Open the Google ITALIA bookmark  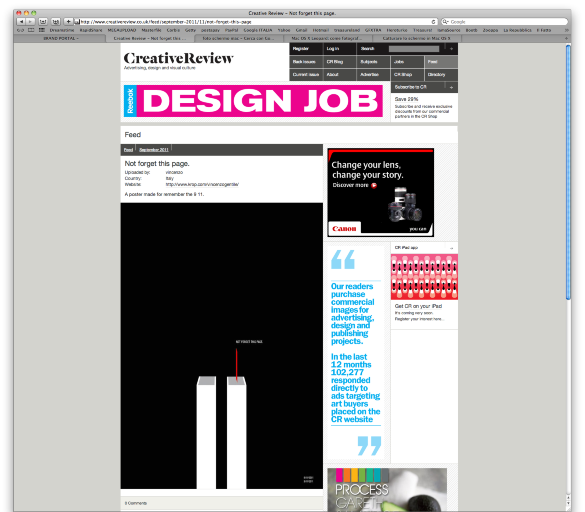[x=258, y=30]
